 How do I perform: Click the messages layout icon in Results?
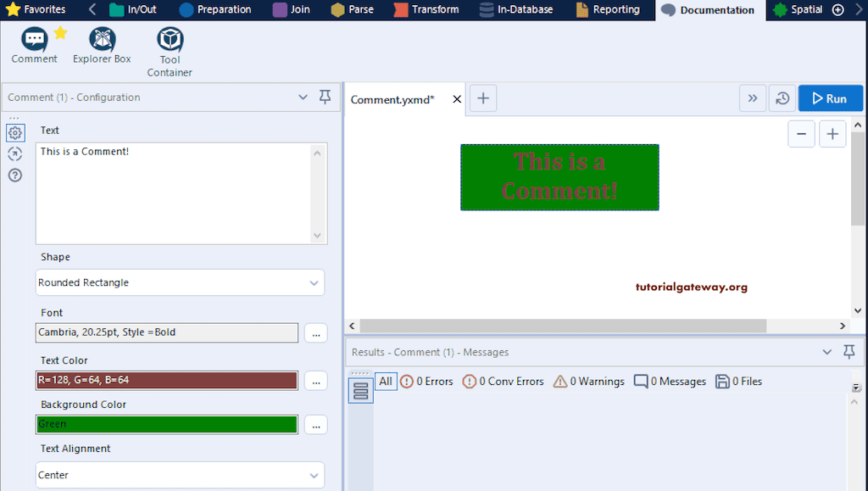tap(359, 388)
